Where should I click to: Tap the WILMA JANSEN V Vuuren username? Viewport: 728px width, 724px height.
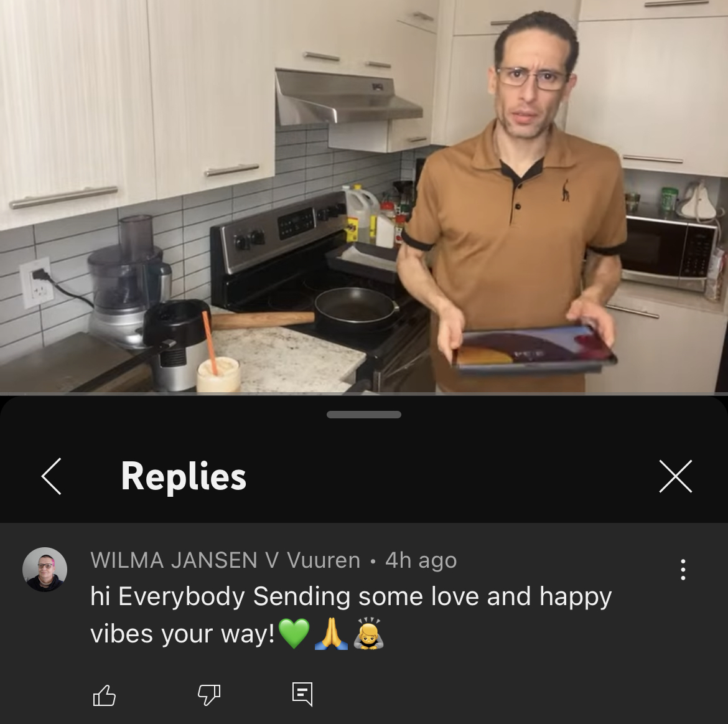point(225,560)
